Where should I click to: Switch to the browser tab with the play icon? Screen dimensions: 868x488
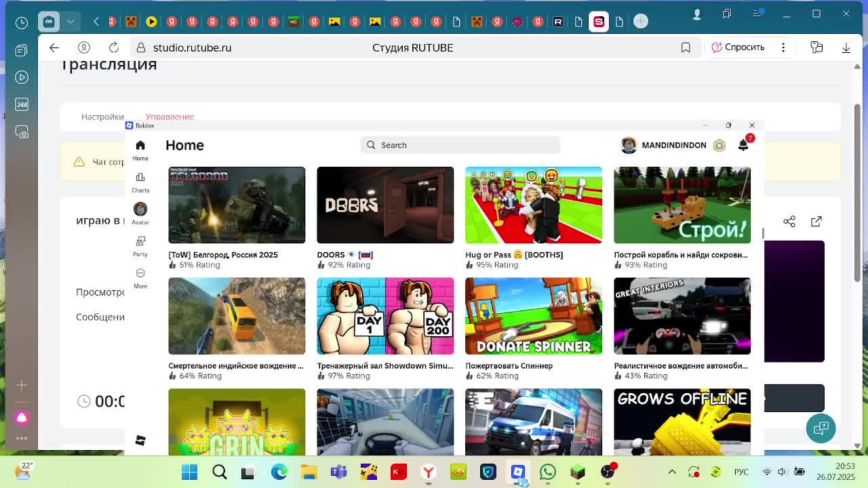151,22
